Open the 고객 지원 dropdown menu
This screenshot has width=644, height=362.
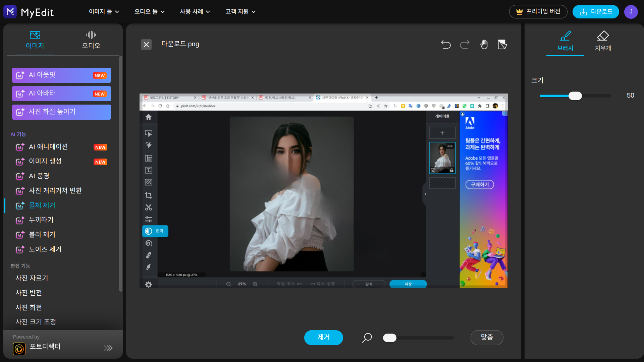[240, 12]
